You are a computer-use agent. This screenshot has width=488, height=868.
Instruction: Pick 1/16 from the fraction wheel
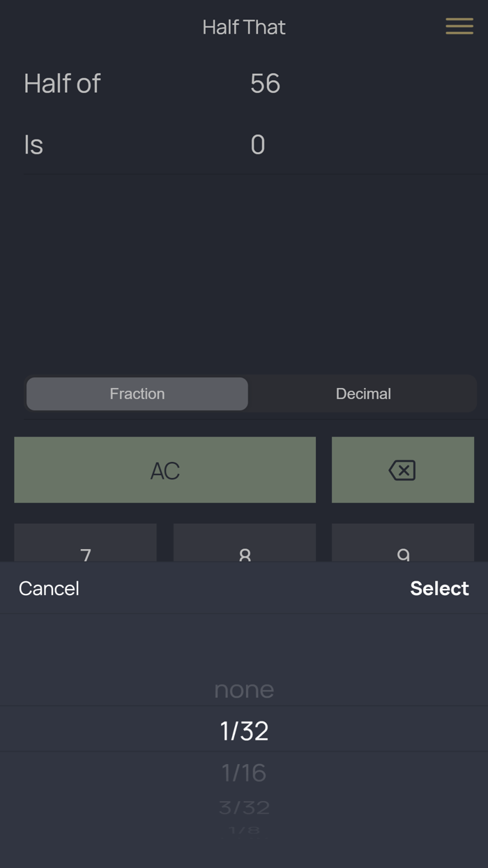coord(244,772)
